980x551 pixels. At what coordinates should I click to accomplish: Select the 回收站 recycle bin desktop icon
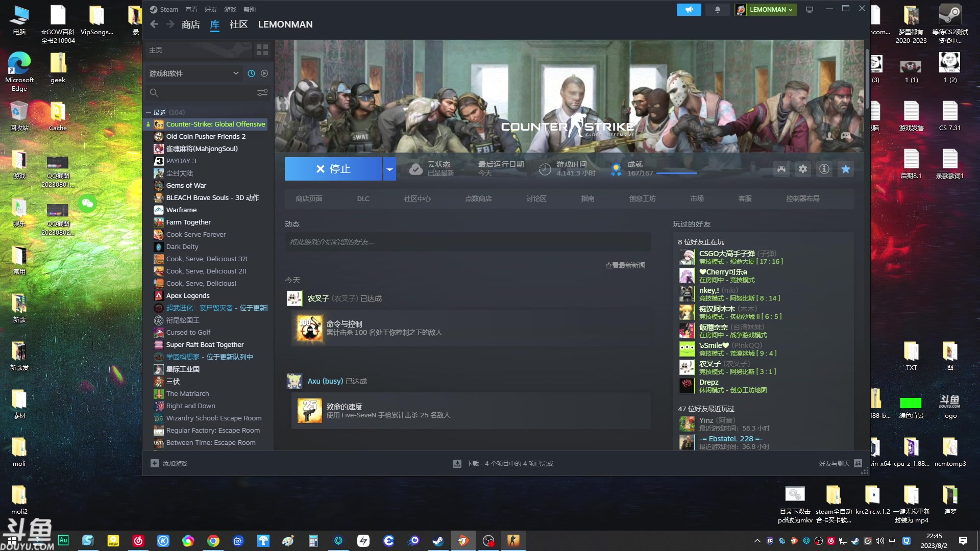point(19,116)
